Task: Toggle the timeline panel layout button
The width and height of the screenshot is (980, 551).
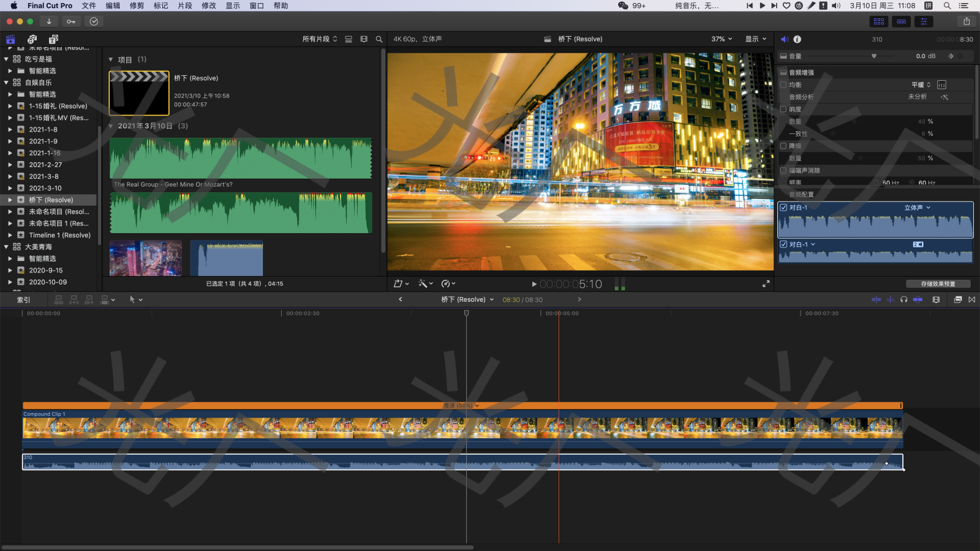Action: pos(902,21)
